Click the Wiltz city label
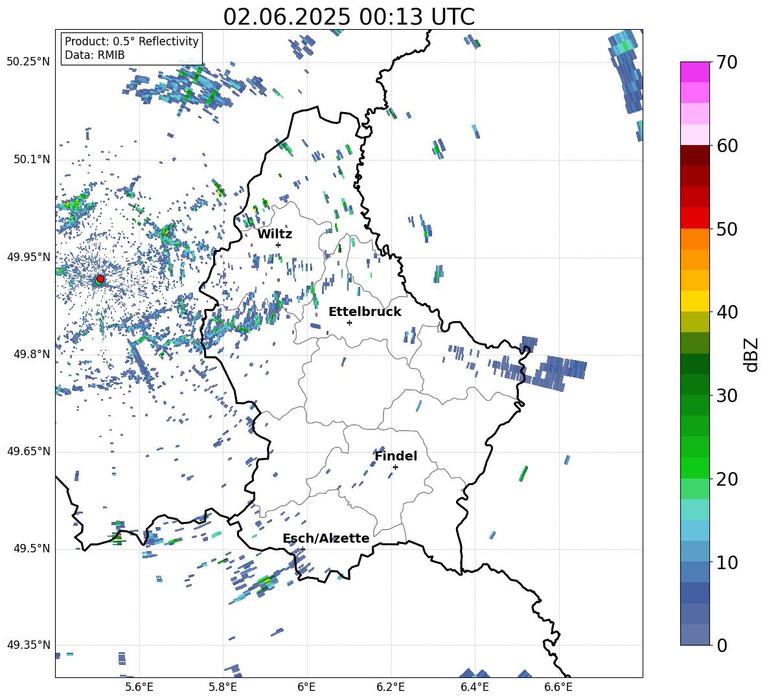Viewport: 767px width, 700px height. click(275, 234)
